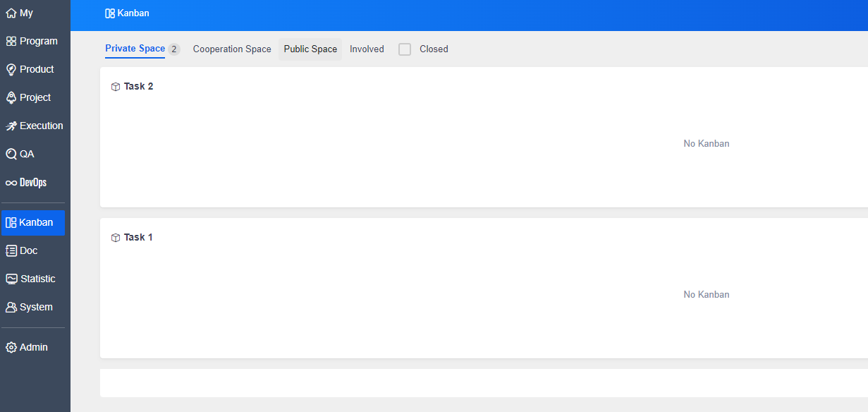Screen dimensions: 868x412
Task: Toggle the Closed checkbox
Action: (x=405, y=49)
